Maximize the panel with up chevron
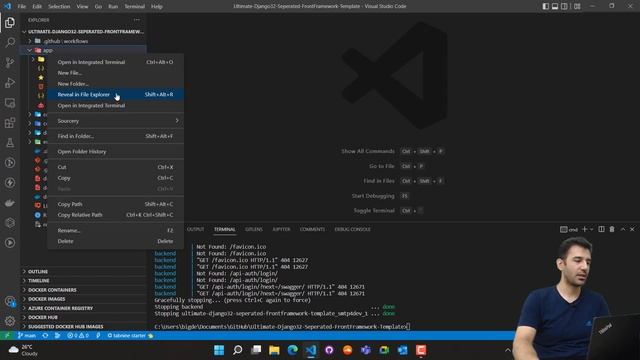Viewport: 640px width, 360px height. click(x=623, y=229)
